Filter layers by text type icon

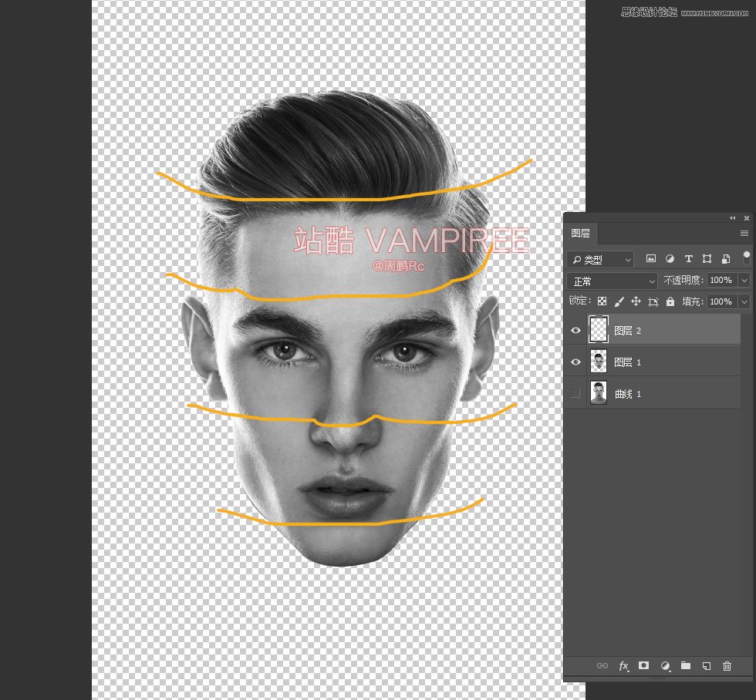point(688,259)
